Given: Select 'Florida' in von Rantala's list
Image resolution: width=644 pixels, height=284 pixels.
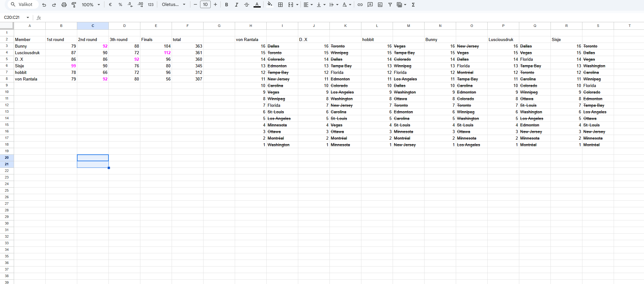Looking at the screenshot, I should (x=282, y=105).
